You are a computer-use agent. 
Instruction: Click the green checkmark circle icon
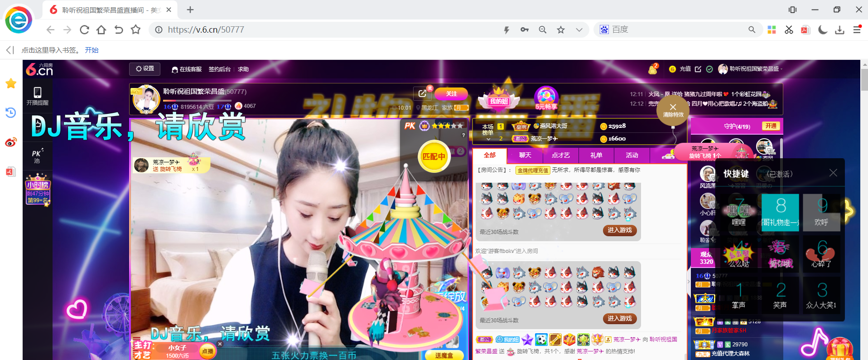709,69
